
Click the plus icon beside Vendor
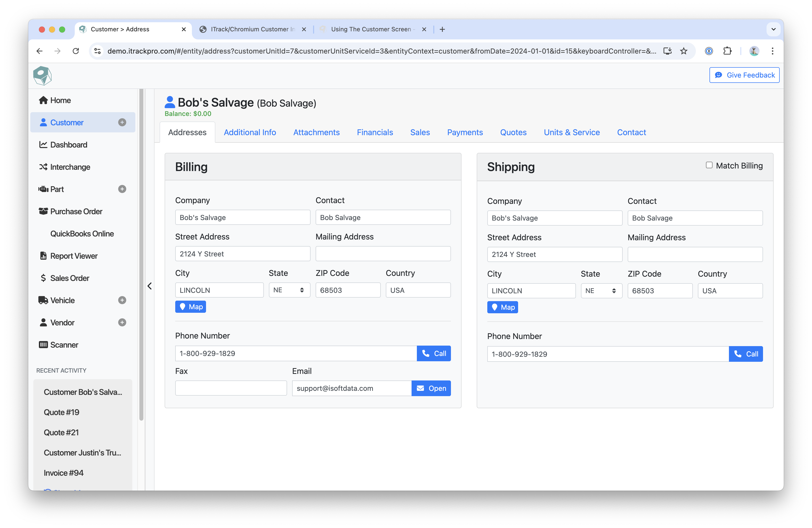(x=122, y=322)
